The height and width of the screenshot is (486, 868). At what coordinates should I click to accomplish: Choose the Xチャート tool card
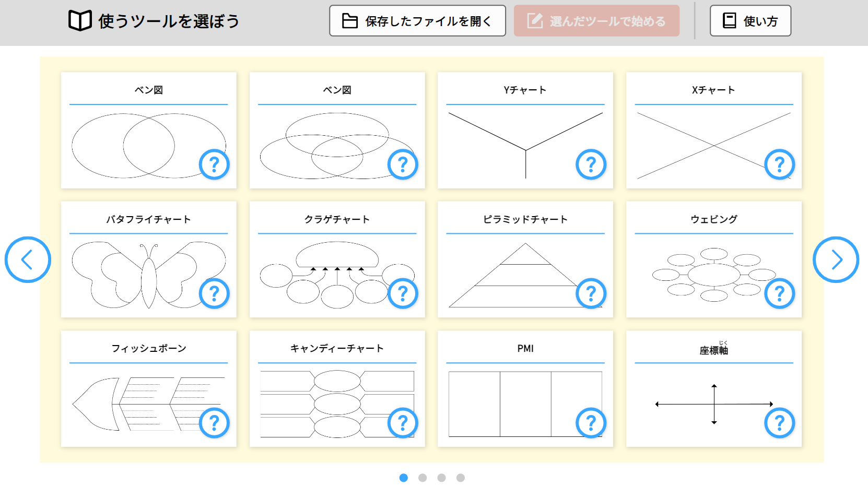coord(714,131)
